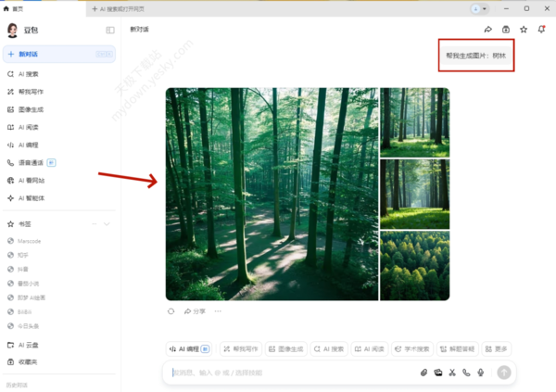This screenshot has height=392, width=556.
Task: Open the 知乎 bookmark
Action: (x=18, y=255)
